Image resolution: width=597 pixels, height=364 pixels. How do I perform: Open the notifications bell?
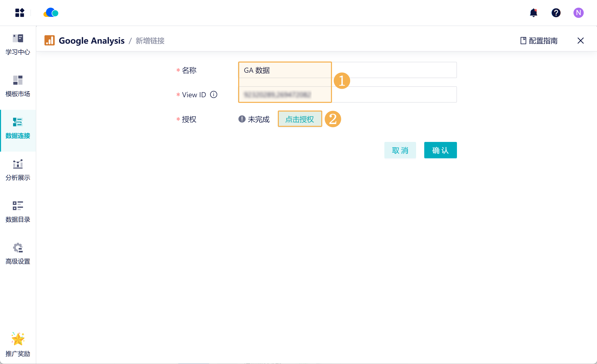coord(533,13)
